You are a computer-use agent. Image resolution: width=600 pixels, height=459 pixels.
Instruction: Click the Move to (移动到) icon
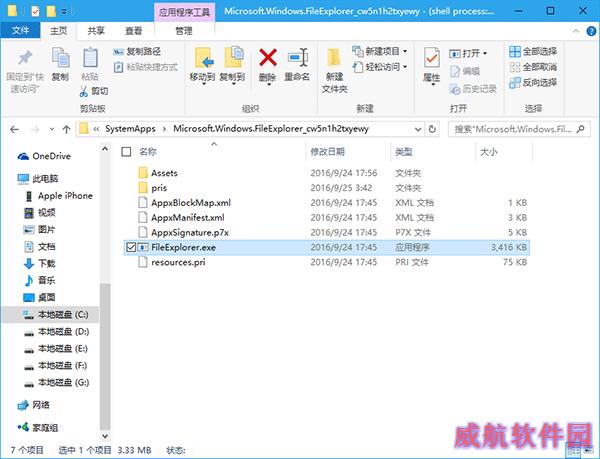click(203, 58)
